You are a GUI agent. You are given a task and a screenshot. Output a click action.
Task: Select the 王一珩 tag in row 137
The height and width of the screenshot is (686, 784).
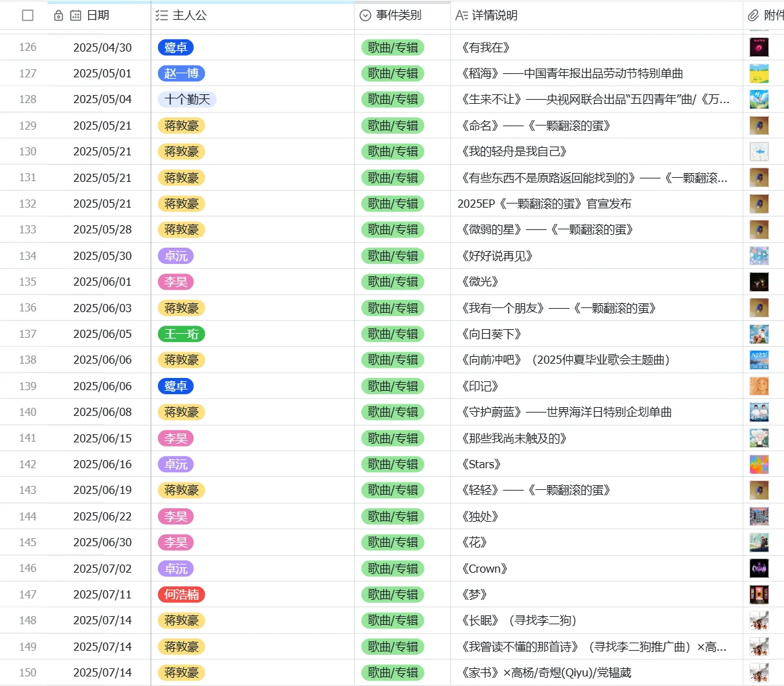[180, 334]
